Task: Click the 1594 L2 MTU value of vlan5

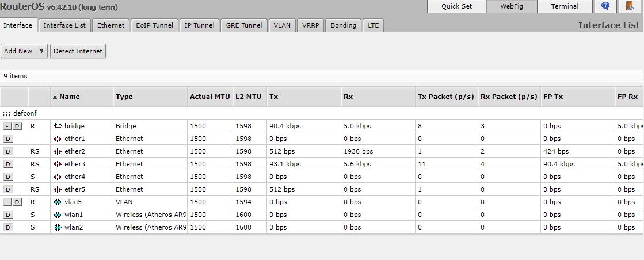Action: [243, 202]
